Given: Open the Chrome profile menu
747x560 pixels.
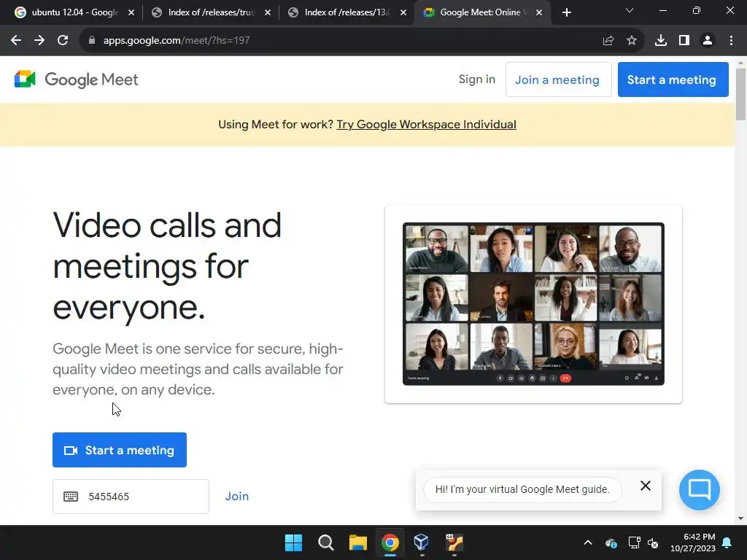Looking at the screenshot, I should click(x=708, y=41).
